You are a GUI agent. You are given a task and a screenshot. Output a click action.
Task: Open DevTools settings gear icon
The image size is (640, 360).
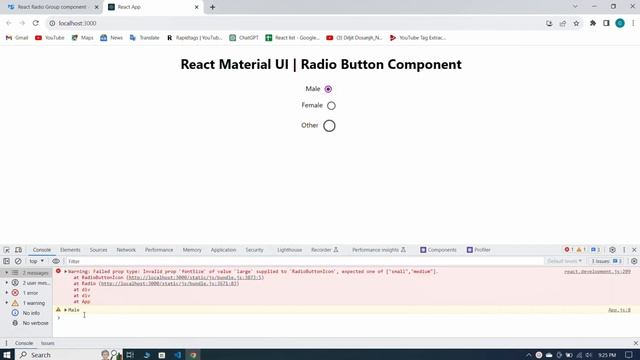click(x=612, y=250)
